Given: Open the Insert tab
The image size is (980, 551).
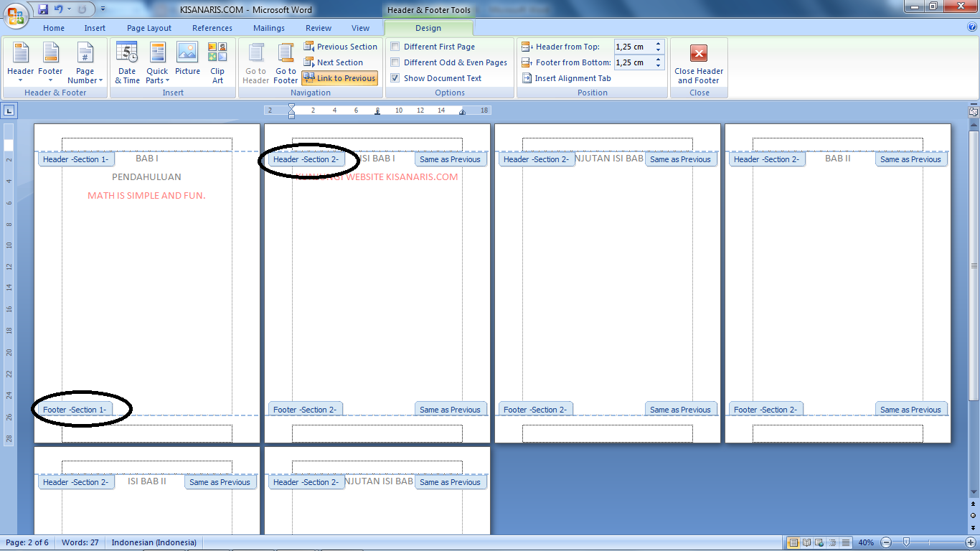Looking at the screenshot, I should (x=95, y=28).
